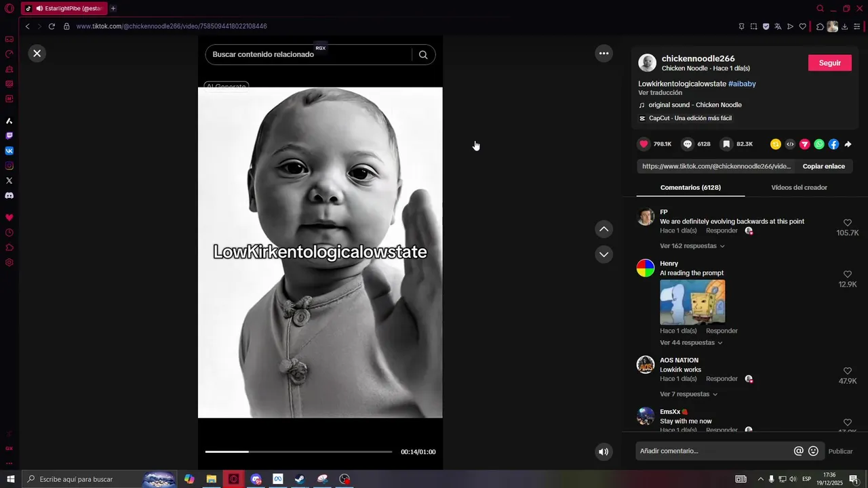Like AOS NATION's comment with its heart
Screen dimensions: 868x488
(x=848, y=371)
